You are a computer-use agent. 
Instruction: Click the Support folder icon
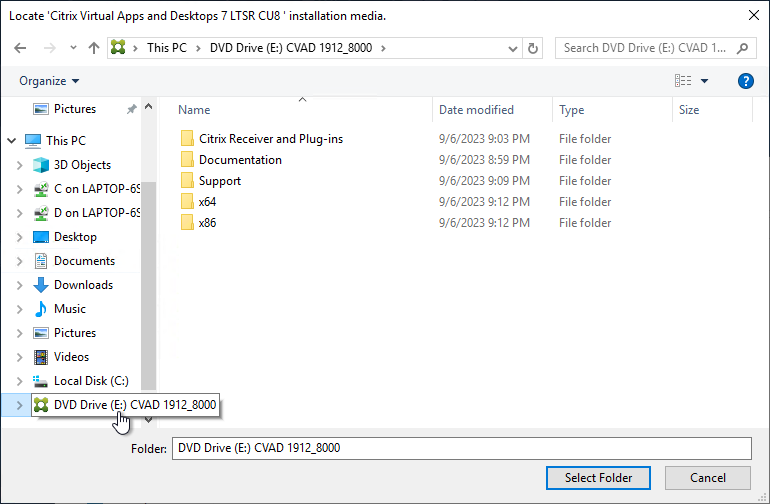[187, 181]
